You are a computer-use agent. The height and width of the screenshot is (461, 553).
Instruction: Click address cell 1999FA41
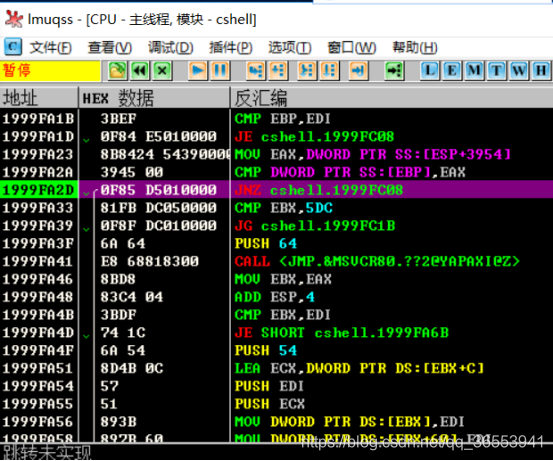(x=38, y=261)
